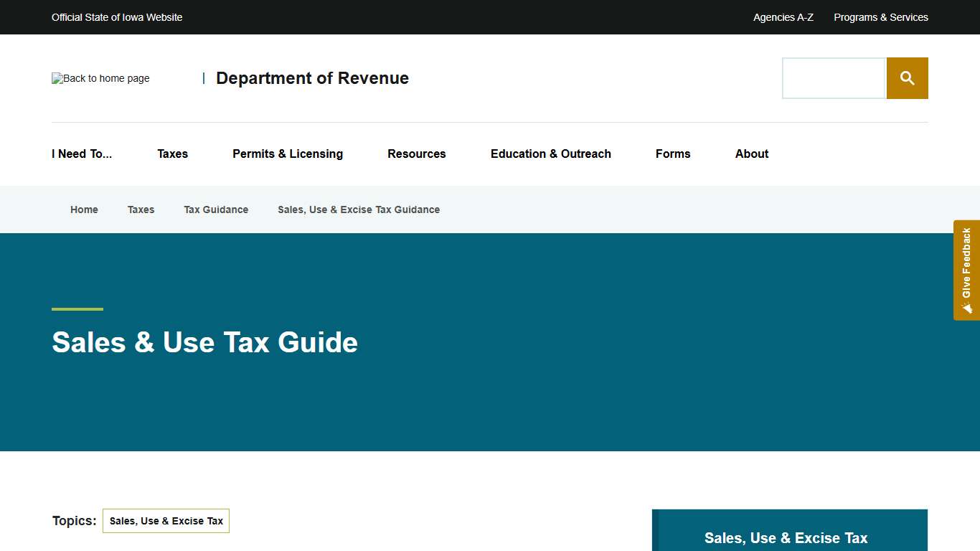Click the Back to home page logo
980x551 pixels.
coord(100,78)
